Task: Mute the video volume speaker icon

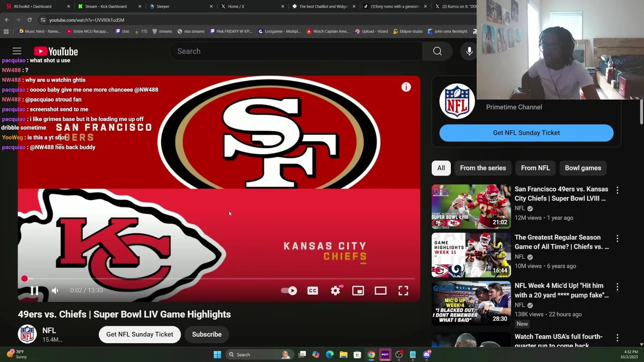Action: (x=55, y=290)
